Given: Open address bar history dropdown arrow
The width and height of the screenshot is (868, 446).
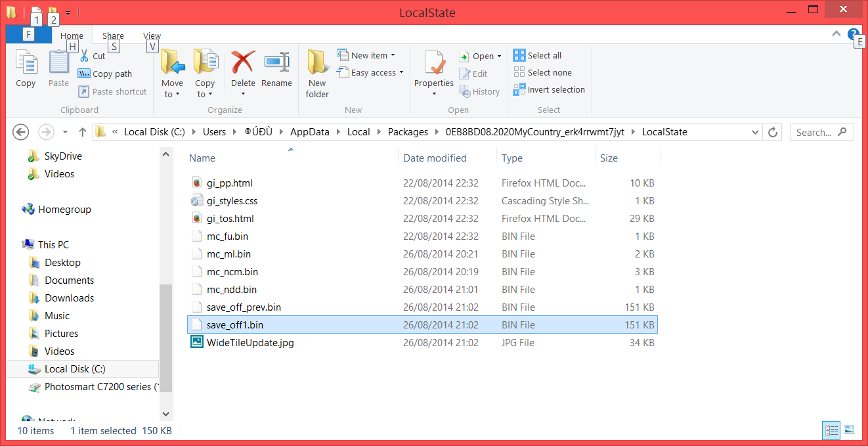Looking at the screenshot, I should coord(756,132).
